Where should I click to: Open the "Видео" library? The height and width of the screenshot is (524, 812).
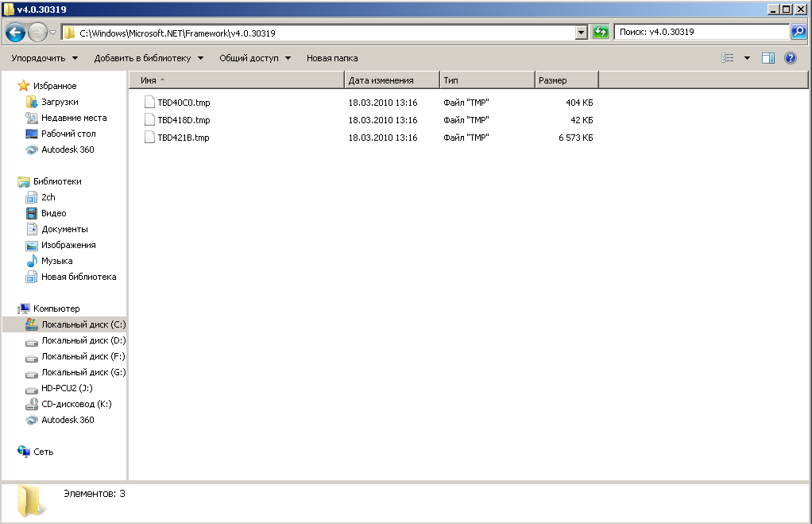pos(53,214)
